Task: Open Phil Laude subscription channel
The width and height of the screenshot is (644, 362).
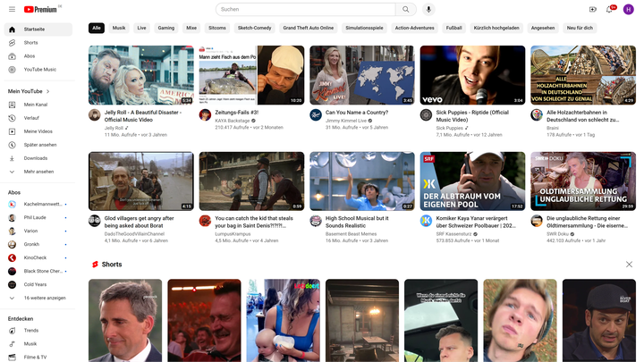Action: (x=38, y=217)
